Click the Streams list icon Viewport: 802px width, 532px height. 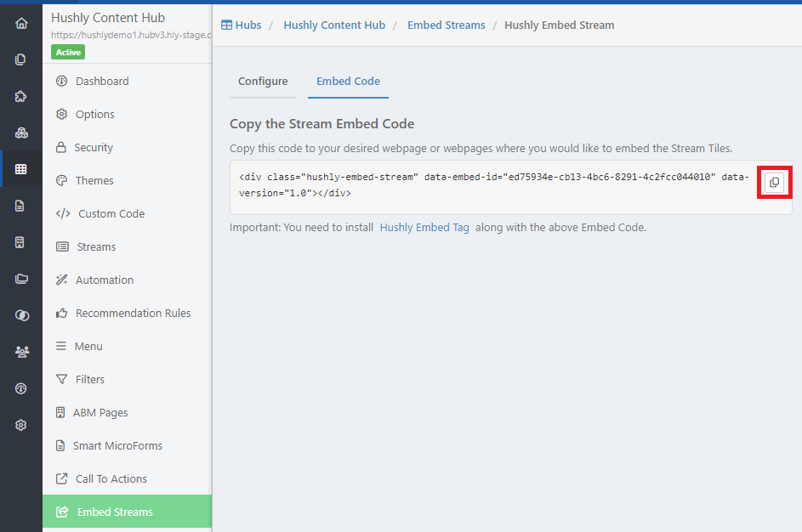[62, 246]
